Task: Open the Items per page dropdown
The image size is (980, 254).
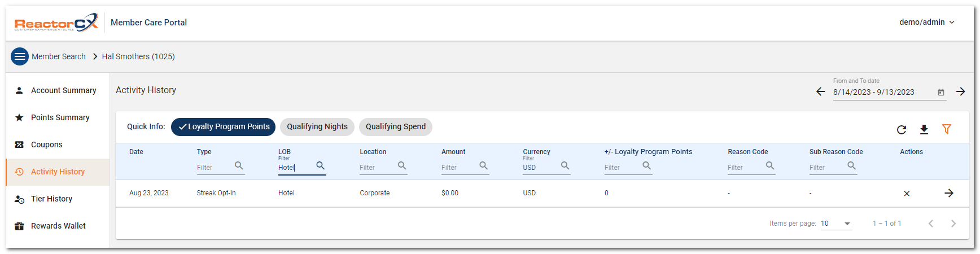Action: [836, 224]
